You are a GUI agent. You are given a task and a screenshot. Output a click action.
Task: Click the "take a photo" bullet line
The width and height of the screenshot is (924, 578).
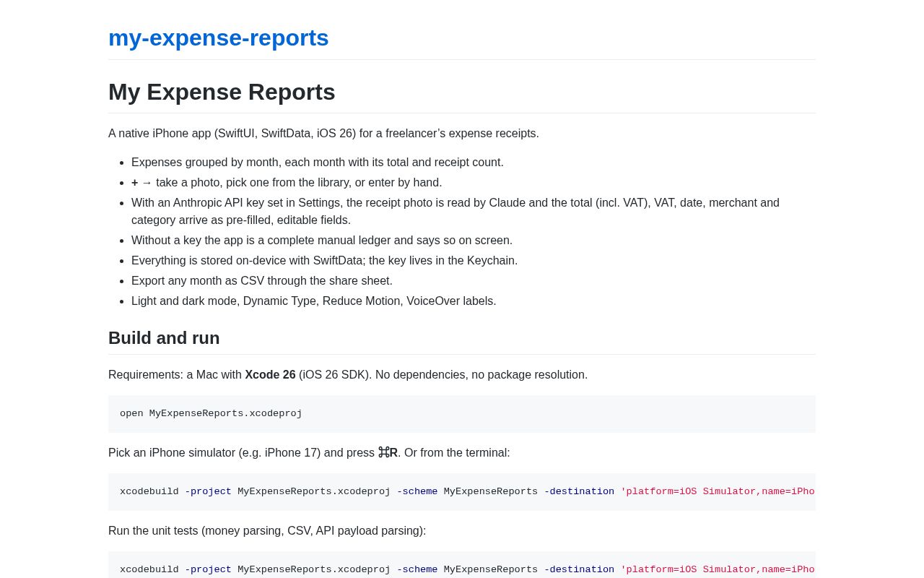click(x=287, y=183)
